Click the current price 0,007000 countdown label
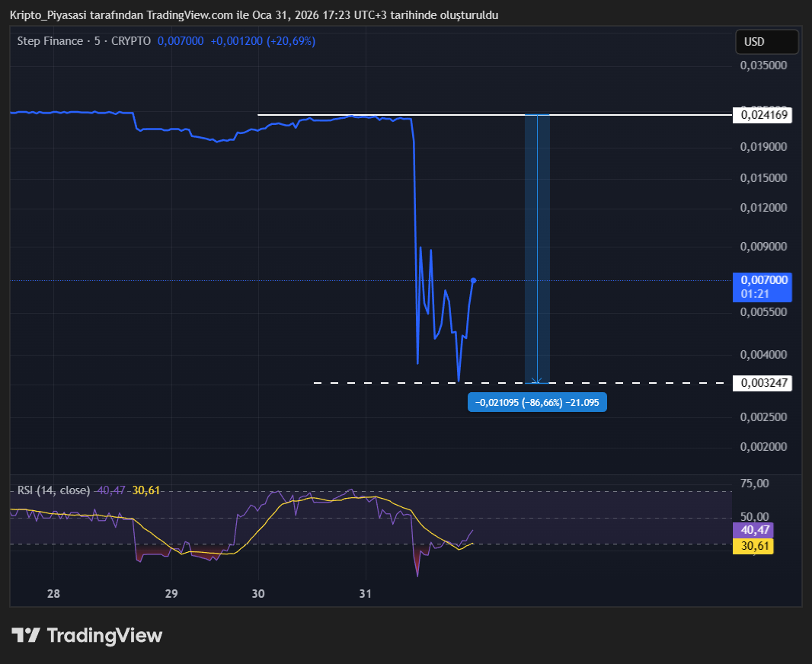 click(x=762, y=287)
